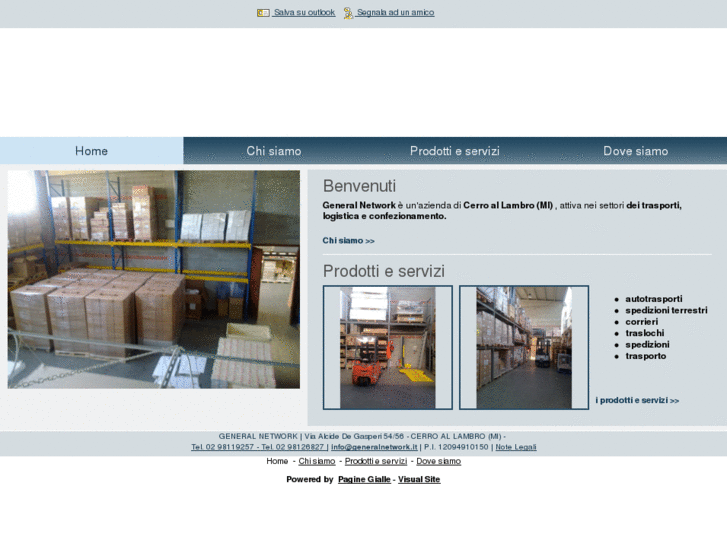Click the footer Home text
Screen dimensions: 727x545
[277, 462]
